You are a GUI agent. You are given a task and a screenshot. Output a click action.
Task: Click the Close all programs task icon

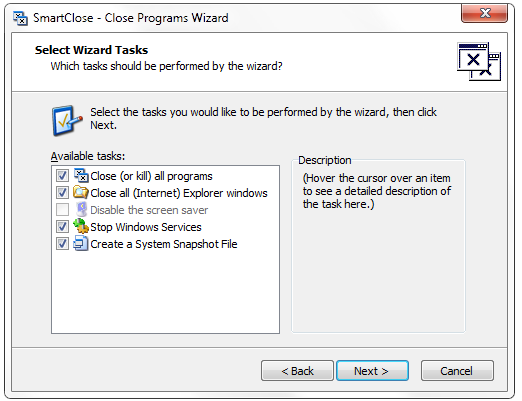coord(81,176)
